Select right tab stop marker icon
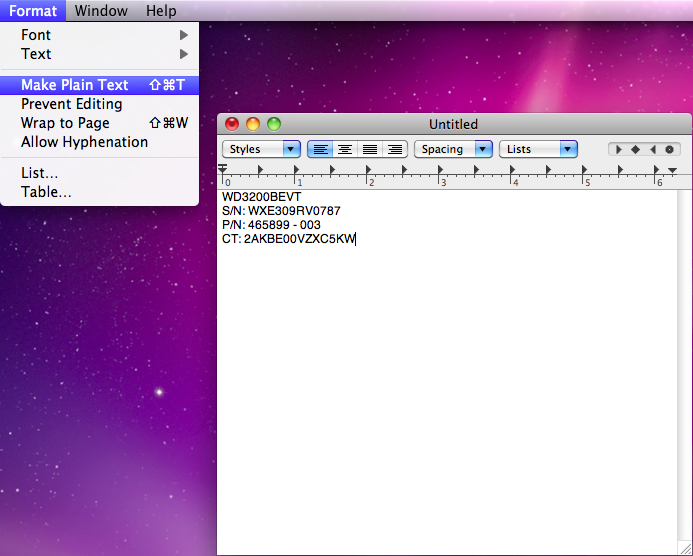Screen dimensions: 693x556 coord(652,149)
